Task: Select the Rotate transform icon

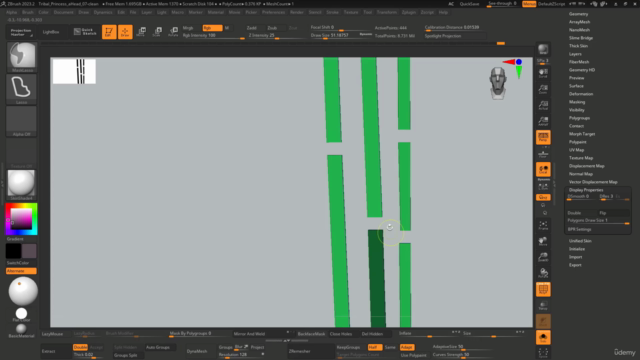Action: click(x=173, y=32)
